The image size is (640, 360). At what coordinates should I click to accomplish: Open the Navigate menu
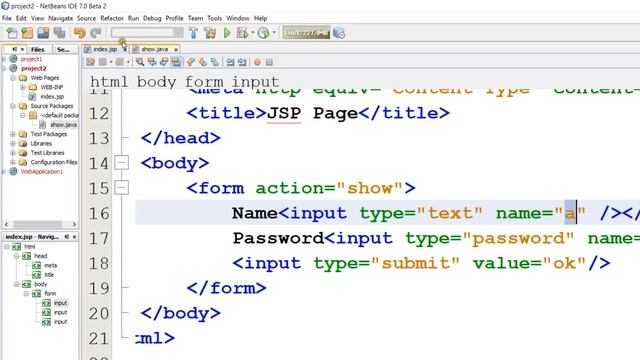coord(60,18)
